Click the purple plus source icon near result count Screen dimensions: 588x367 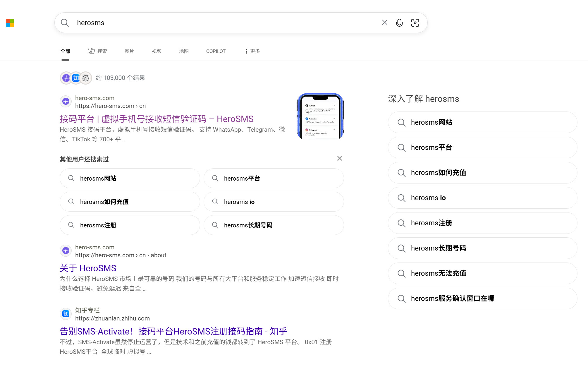tap(66, 78)
